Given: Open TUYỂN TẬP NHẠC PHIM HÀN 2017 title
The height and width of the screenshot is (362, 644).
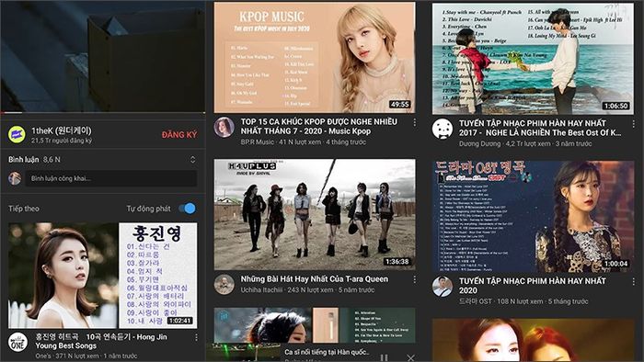Looking at the screenshot, I should [540, 128].
